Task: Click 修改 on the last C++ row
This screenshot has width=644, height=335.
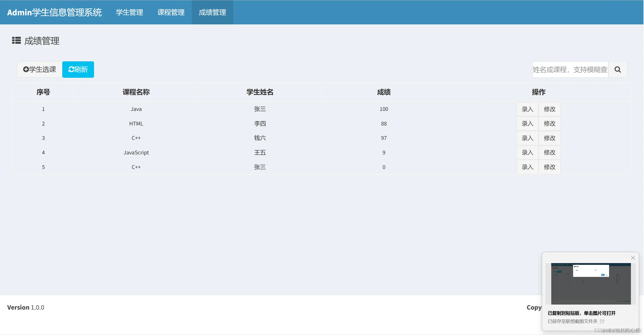Action: [549, 167]
